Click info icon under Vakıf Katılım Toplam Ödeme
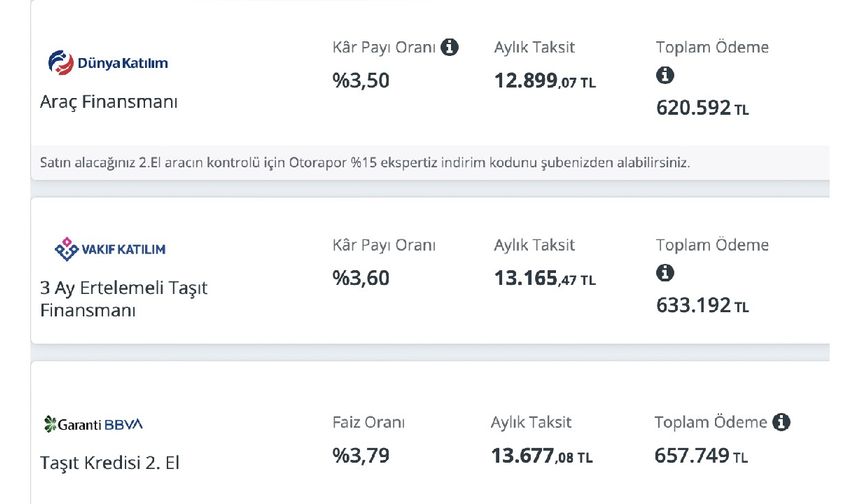The height and width of the screenshot is (504, 860). 665,273
